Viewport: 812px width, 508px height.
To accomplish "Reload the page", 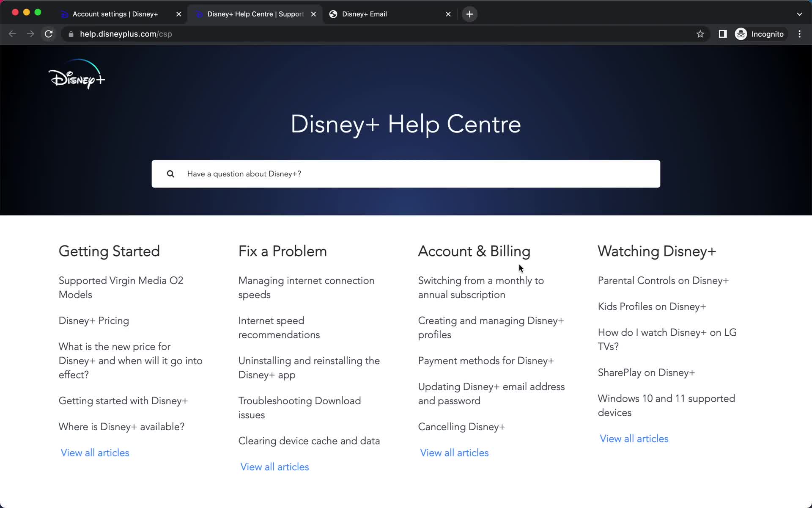I will coord(49,34).
